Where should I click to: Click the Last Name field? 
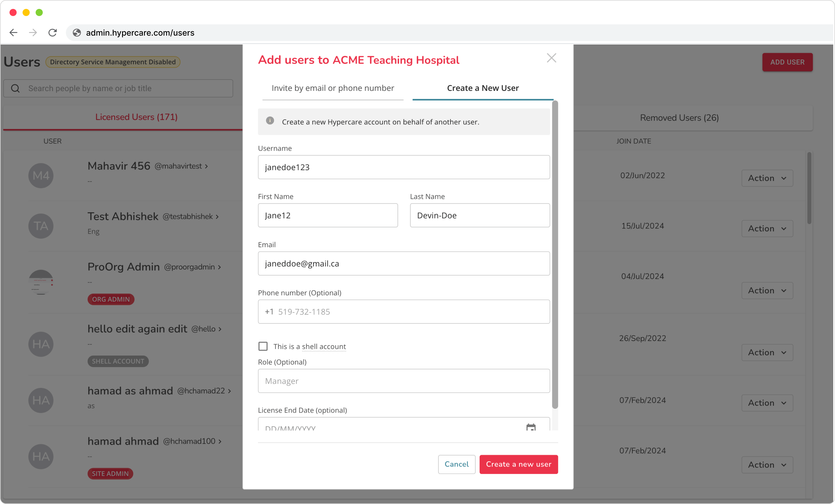480,215
